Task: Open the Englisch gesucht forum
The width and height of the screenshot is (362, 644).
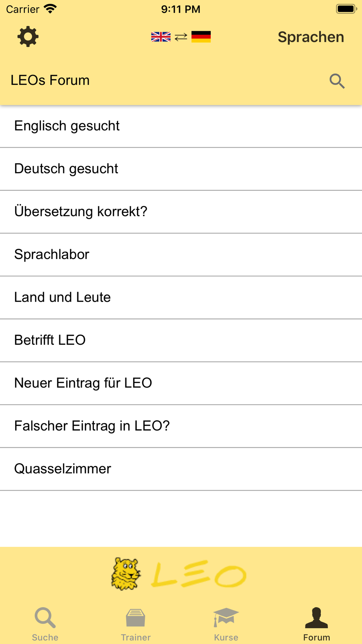Action: tap(181, 126)
